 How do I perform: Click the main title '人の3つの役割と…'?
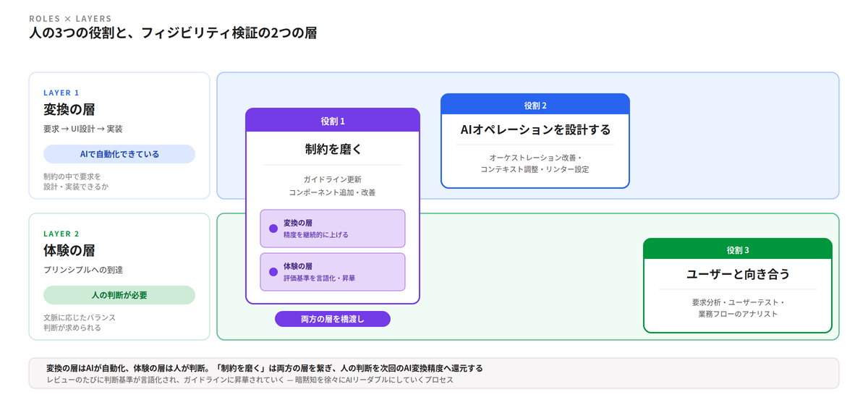click(173, 33)
